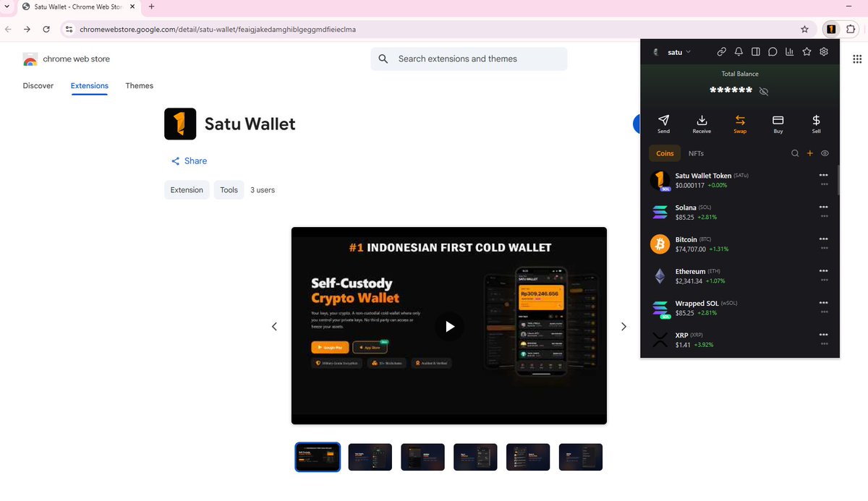The height and width of the screenshot is (501, 868).
Task: Click Swap in the wallet
Action: click(740, 124)
